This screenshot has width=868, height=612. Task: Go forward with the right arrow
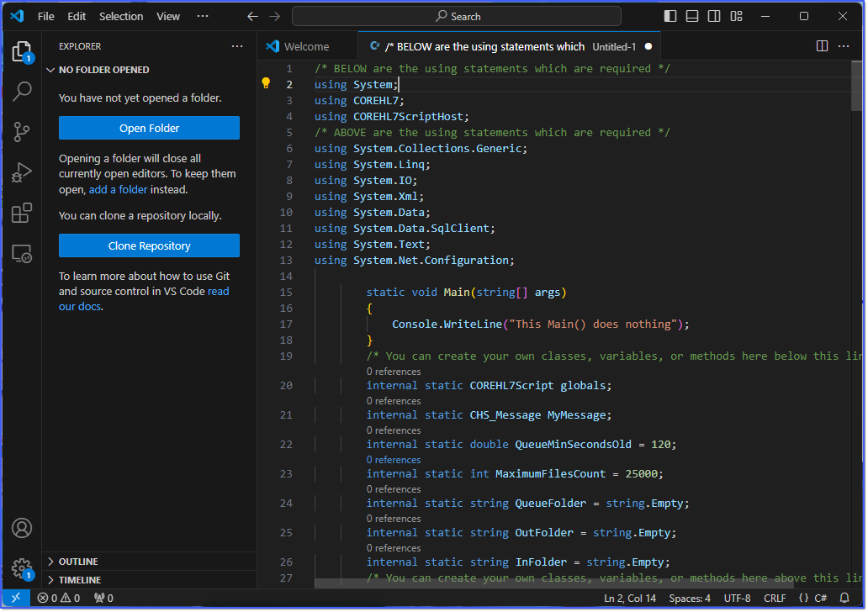(274, 17)
